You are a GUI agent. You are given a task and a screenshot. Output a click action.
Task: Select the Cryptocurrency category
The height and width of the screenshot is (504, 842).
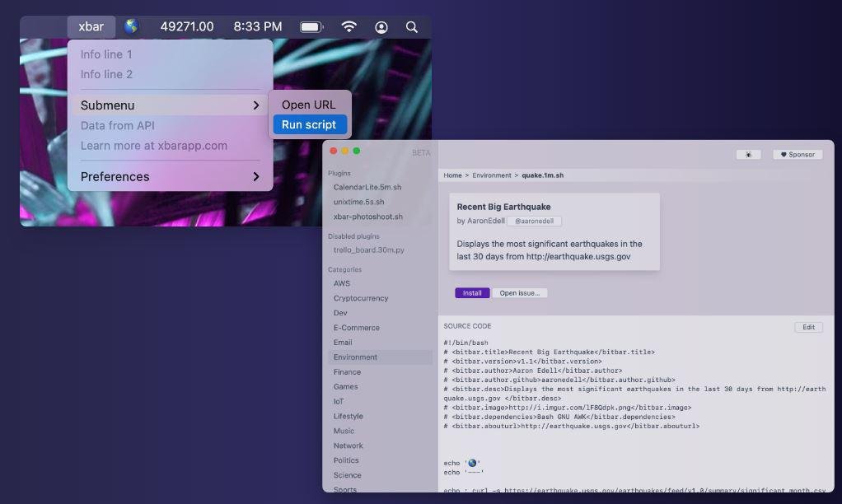(x=361, y=298)
